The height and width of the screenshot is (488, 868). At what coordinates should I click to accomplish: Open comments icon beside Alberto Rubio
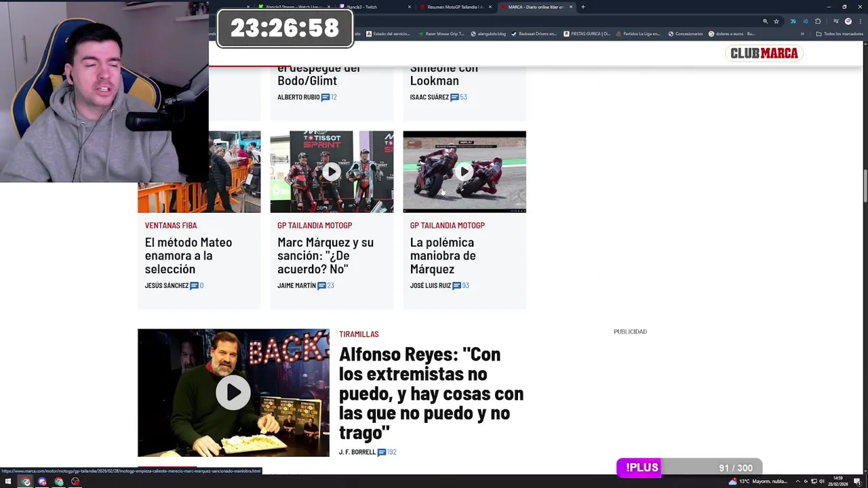click(325, 97)
